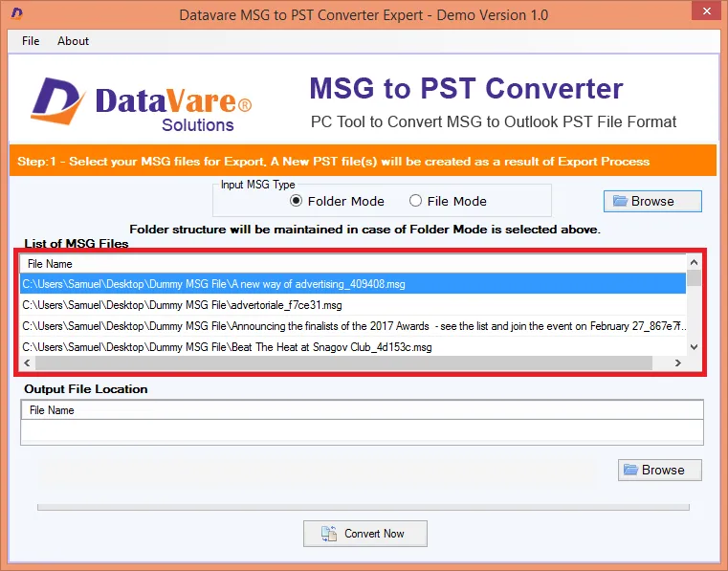Image resolution: width=728 pixels, height=571 pixels.
Task: Click the Convert Now button label
Action: (x=374, y=534)
